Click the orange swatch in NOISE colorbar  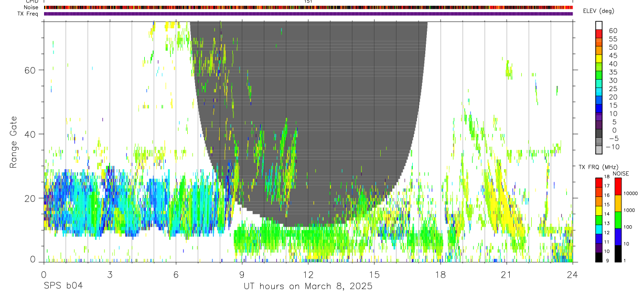point(618,203)
